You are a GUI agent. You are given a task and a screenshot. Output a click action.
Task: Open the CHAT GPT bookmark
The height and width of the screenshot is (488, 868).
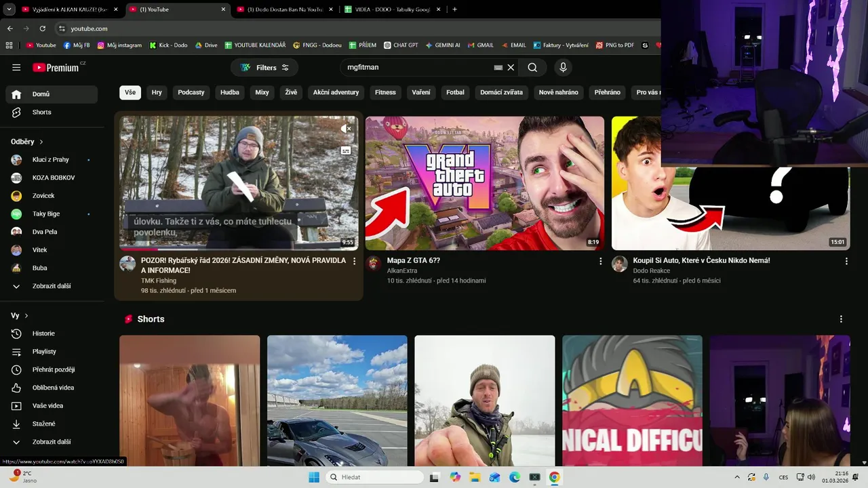(401, 45)
